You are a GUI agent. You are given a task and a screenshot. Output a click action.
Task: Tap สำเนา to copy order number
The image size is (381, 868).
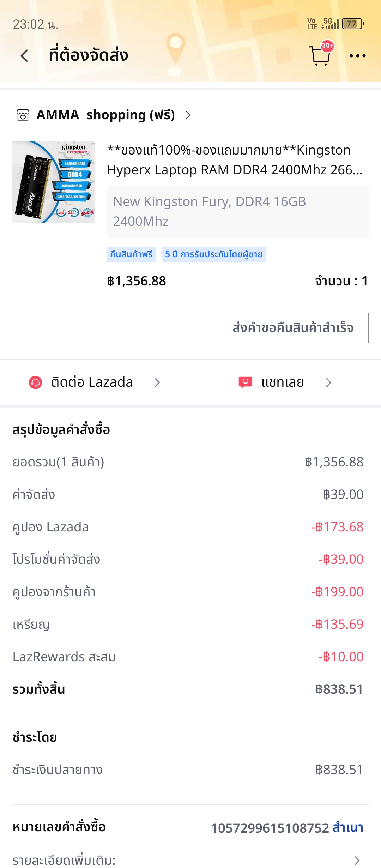point(348,827)
